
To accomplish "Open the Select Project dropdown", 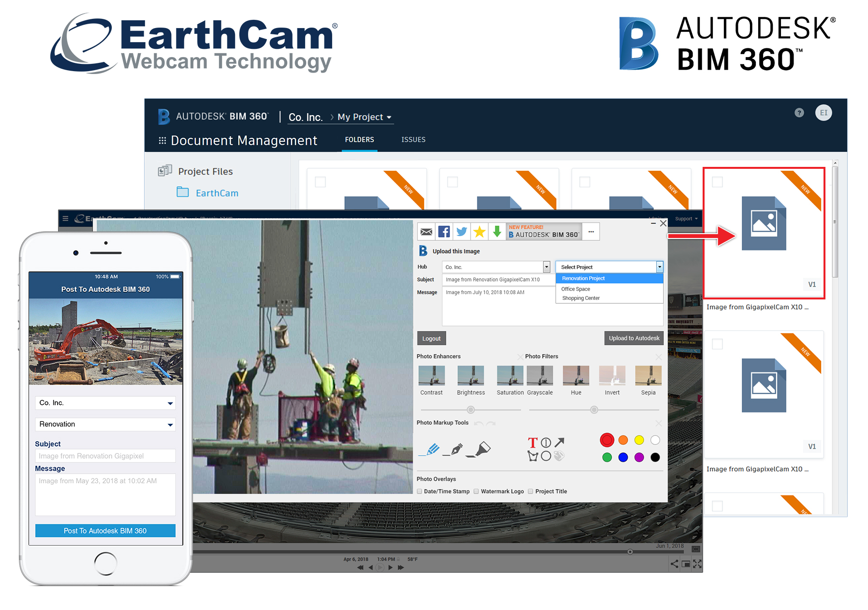I will pos(609,267).
